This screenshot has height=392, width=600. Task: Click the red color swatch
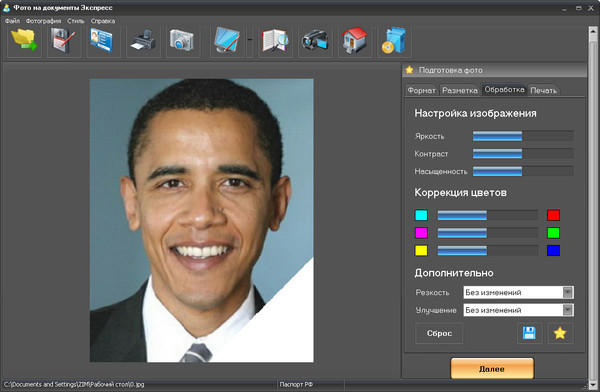click(553, 215)
